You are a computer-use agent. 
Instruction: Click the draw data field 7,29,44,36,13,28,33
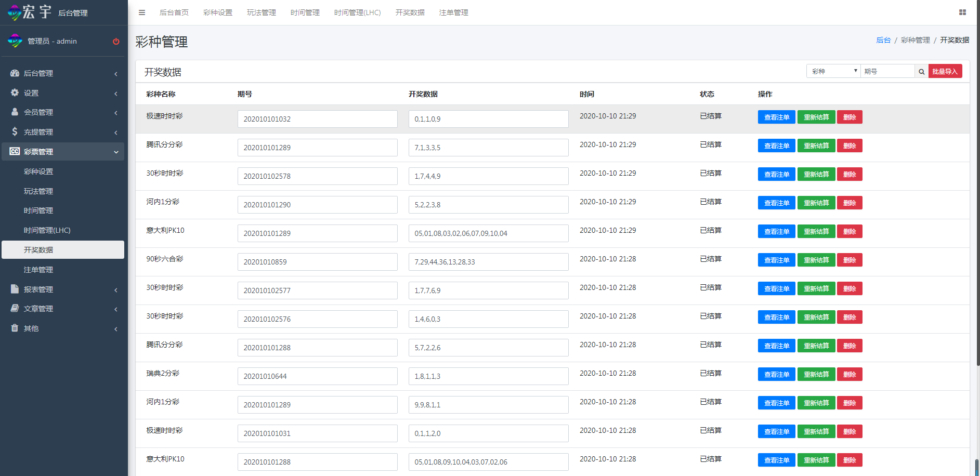(489, 262)
